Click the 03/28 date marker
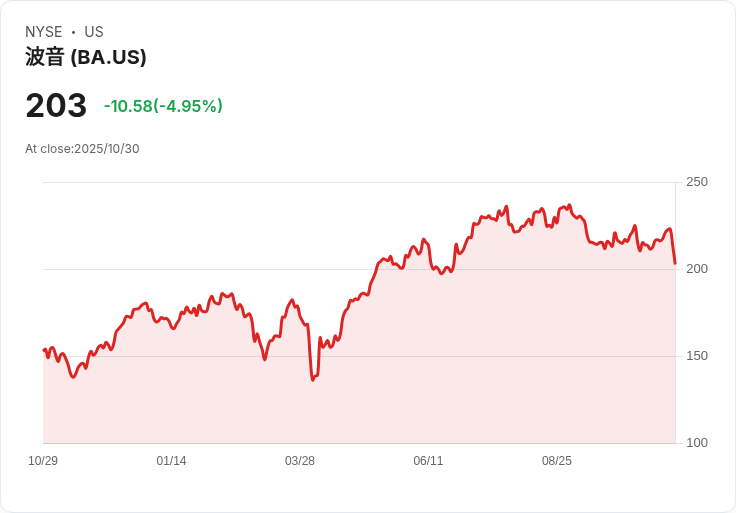Screen dimensions: 736x513 300,461
